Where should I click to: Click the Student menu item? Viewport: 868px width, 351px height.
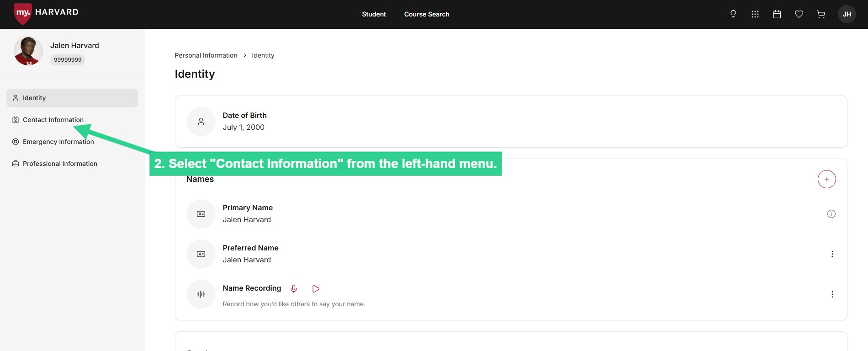coord(374,14)
